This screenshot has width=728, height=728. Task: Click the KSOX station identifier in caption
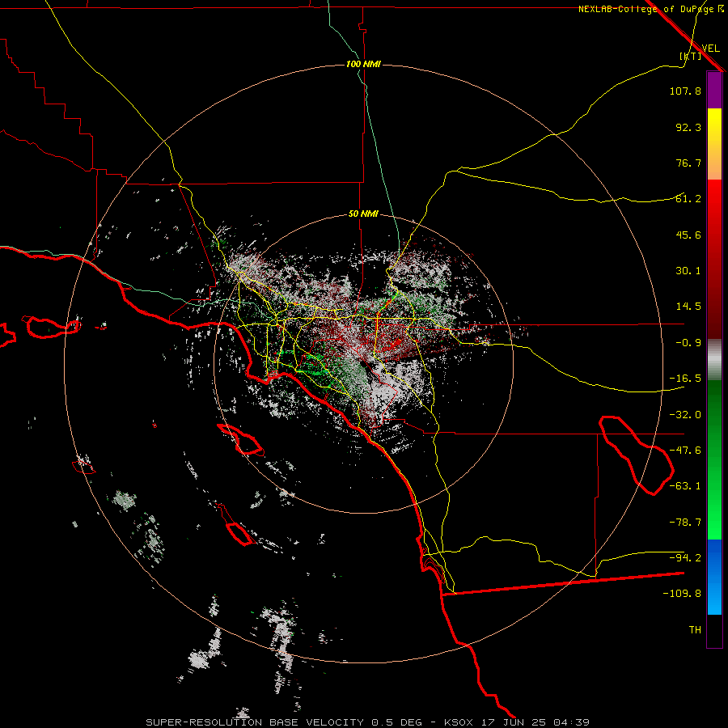459,722
